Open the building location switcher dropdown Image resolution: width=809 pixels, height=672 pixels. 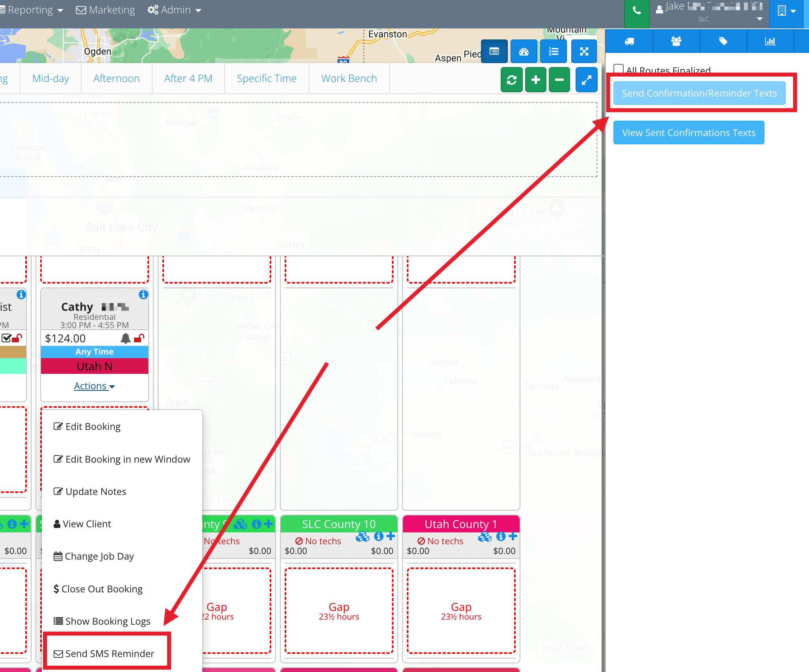click(x=787, y=11)
